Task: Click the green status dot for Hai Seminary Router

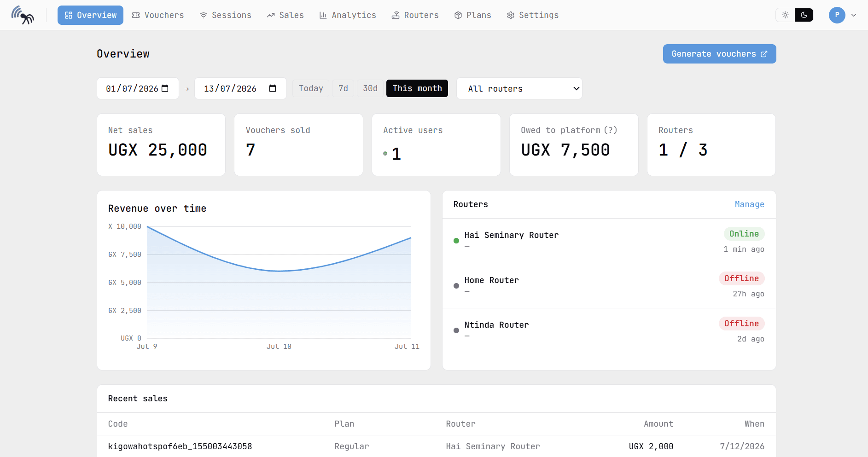Action: coord(456,241)
